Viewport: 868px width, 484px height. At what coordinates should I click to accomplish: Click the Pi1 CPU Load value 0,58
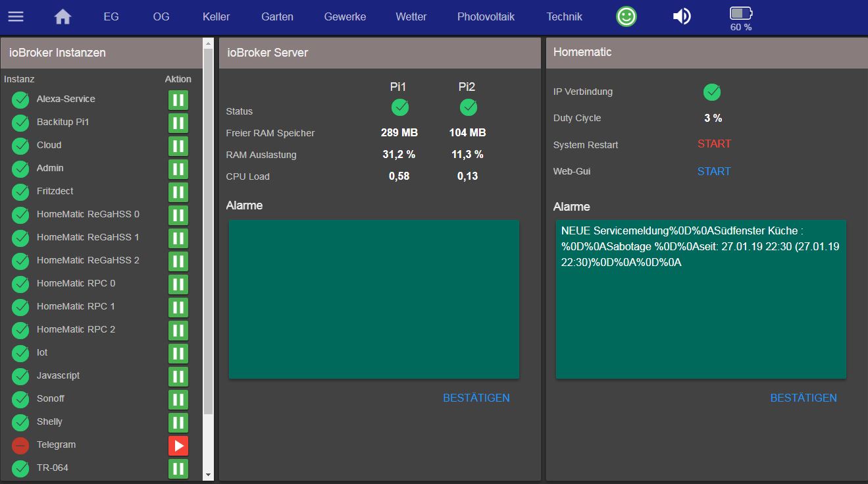point(399,176)
